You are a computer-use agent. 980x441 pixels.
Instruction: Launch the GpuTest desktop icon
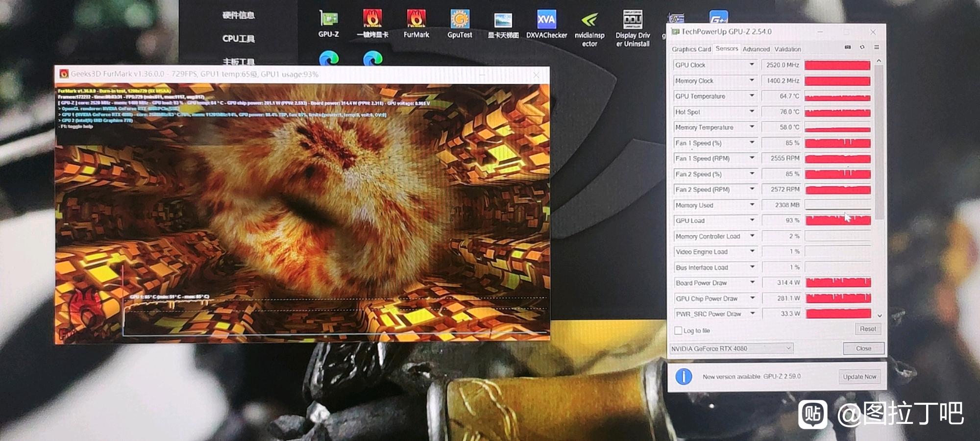[460, 24]
